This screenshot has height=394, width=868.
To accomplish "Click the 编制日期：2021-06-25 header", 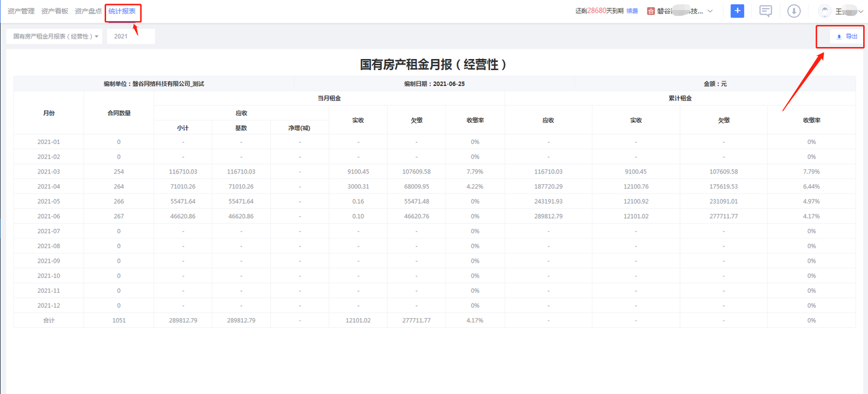I will click(x=434, y=84).
